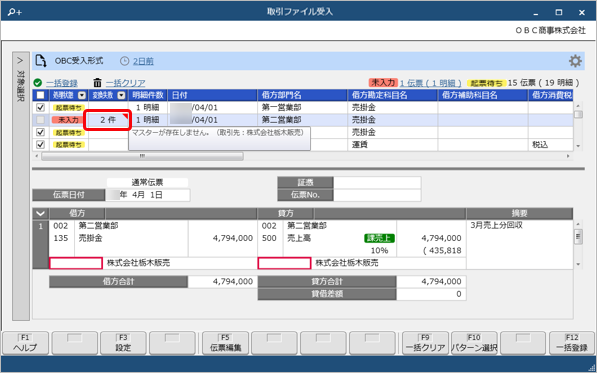Click the empty credit 取引先 code field

click(284, 263)
